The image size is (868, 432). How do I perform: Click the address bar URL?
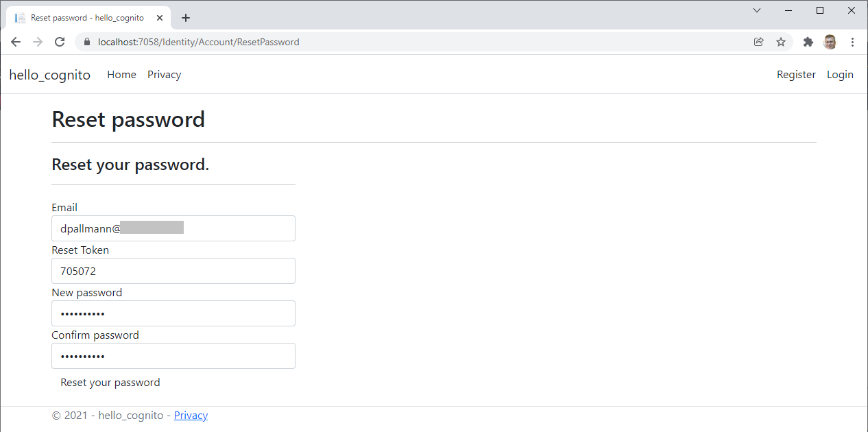click(x=199, y=42)
